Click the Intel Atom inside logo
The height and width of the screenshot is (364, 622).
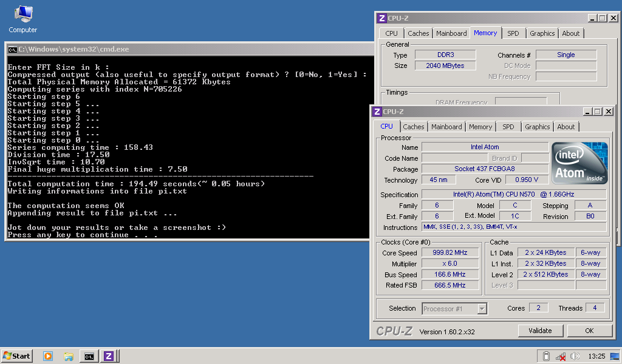579,163
